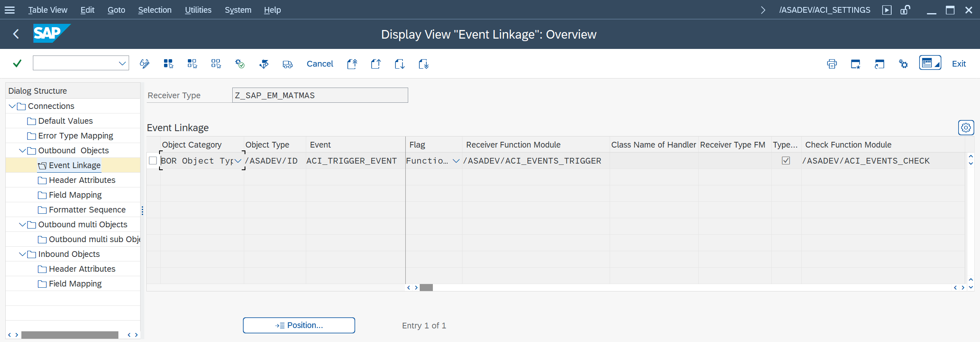The height and width of the screenshot is (342, 980).
Task: Click the /ASADEV/ACI_EVENTS_TRIGGER cell
Action: point(536,161)
